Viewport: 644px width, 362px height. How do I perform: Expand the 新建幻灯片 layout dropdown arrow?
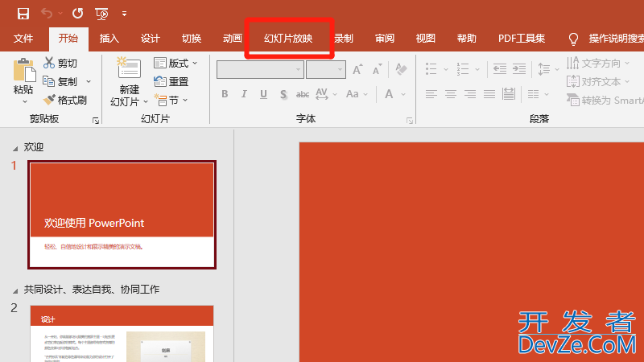[146, 102]
